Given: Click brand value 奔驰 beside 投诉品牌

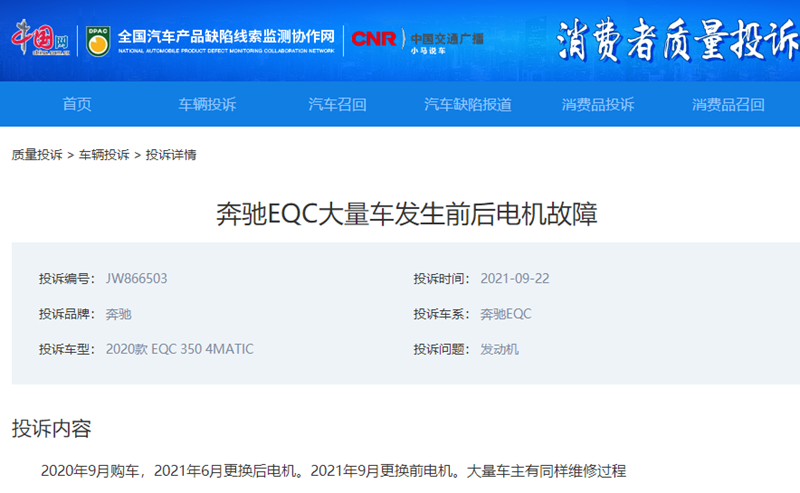Looking at the screenshot, I should coord(118,314).
